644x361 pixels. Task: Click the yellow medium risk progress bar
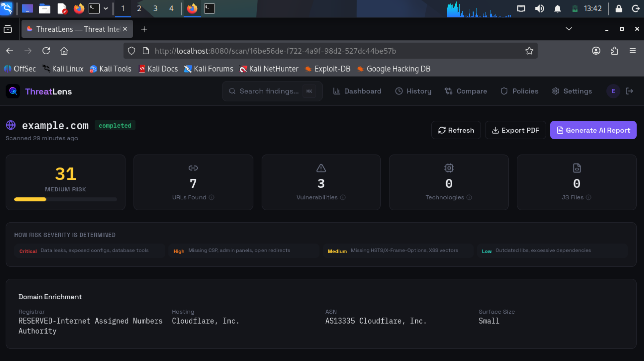(x=30, y=199)
